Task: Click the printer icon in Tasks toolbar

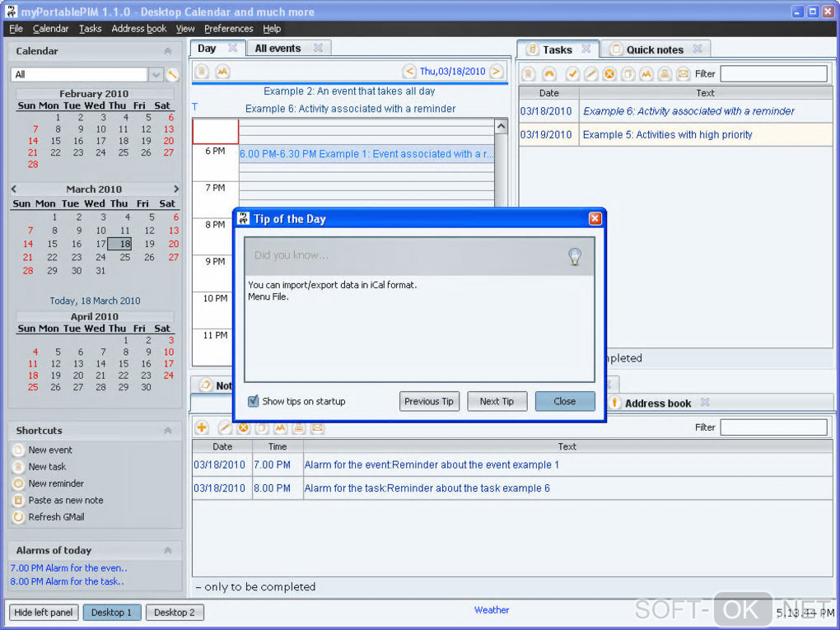Action: tap(665, 74)
